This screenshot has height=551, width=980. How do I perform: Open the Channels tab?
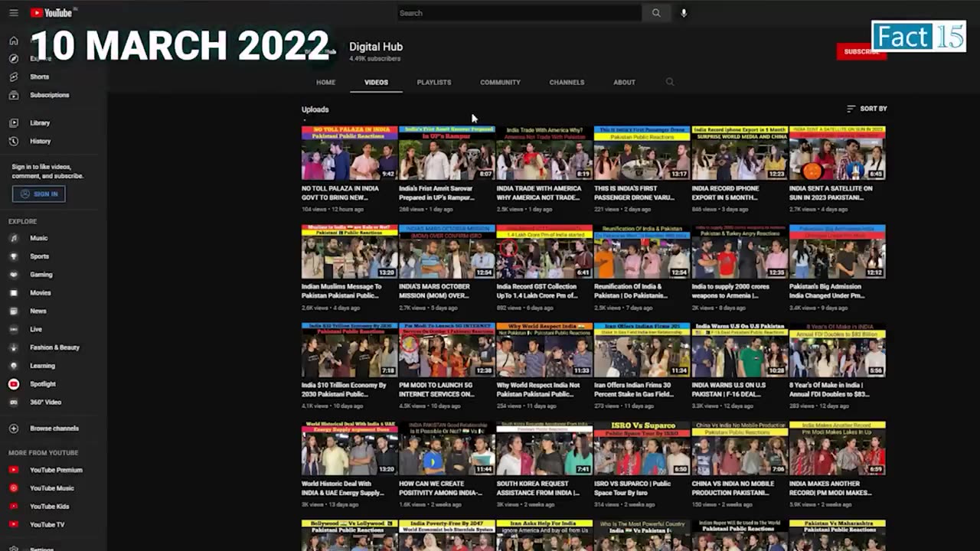[567, 82]
